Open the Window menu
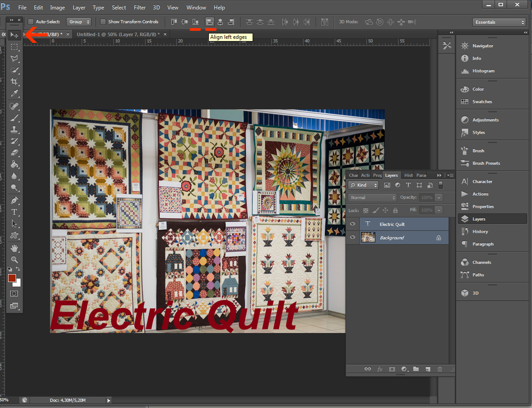This screenshot has width=532, height=408. click(x=196, y=8)
